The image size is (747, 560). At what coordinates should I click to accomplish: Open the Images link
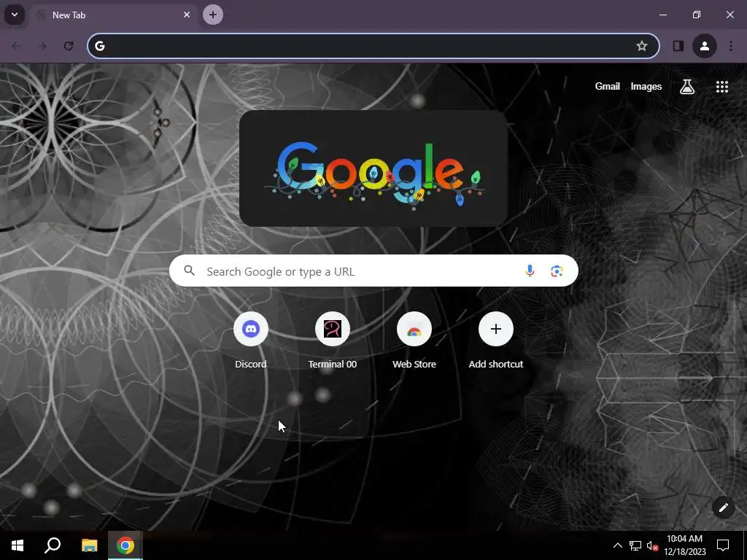click(x=646, y=86)
